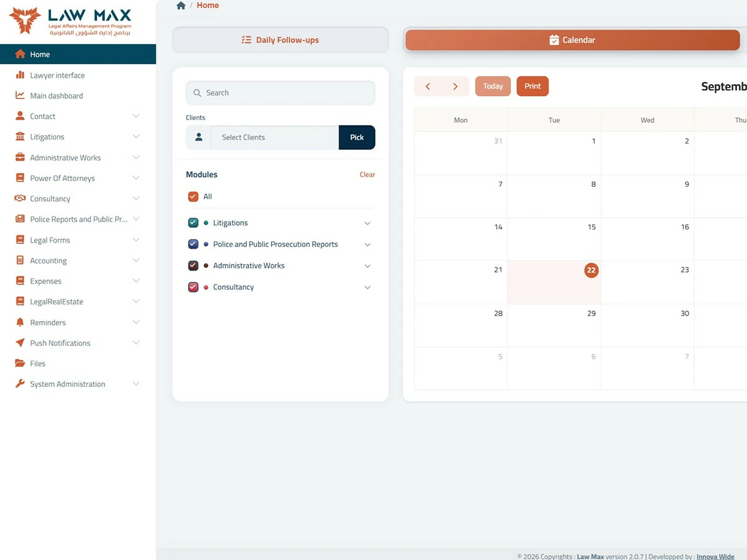Image resolution: width=747 pixels, height=560 pixels.
Task: Click the System Administration wrench icon
Action: tap(20, 384)
